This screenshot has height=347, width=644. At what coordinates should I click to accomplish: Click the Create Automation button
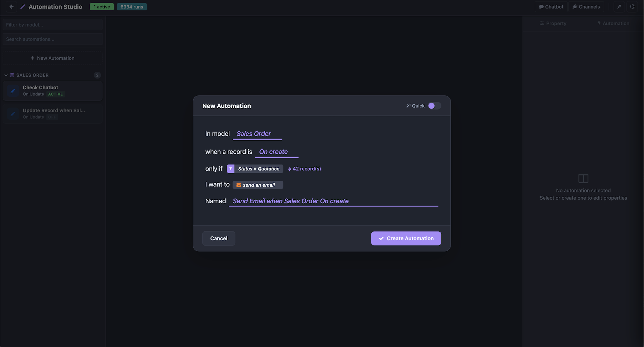pos(406,238)
